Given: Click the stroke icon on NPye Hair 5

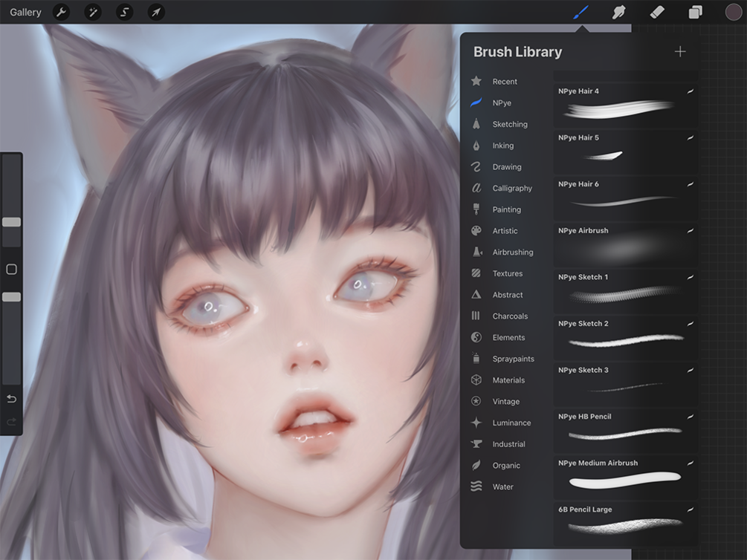Looking at the screenshot, I should (x=690, y=137).
